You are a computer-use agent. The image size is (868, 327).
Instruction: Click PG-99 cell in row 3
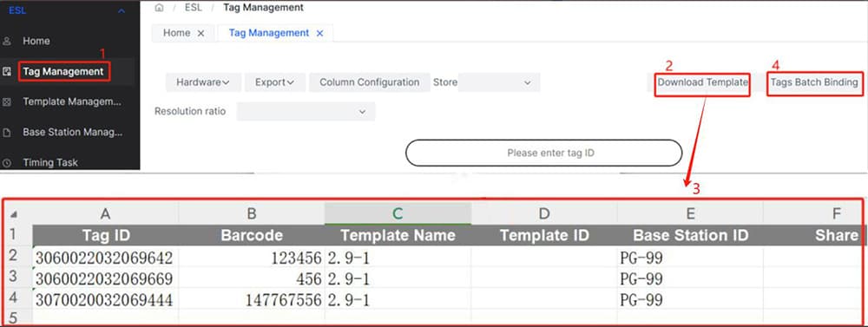pyautogui.click(x=690, y=278)
